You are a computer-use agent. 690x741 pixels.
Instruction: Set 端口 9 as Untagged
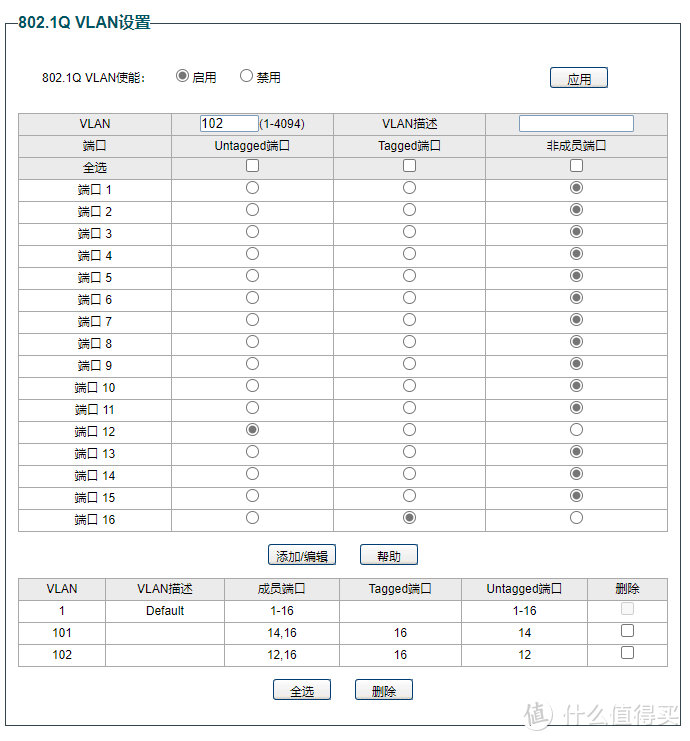[x=252, y=364]
